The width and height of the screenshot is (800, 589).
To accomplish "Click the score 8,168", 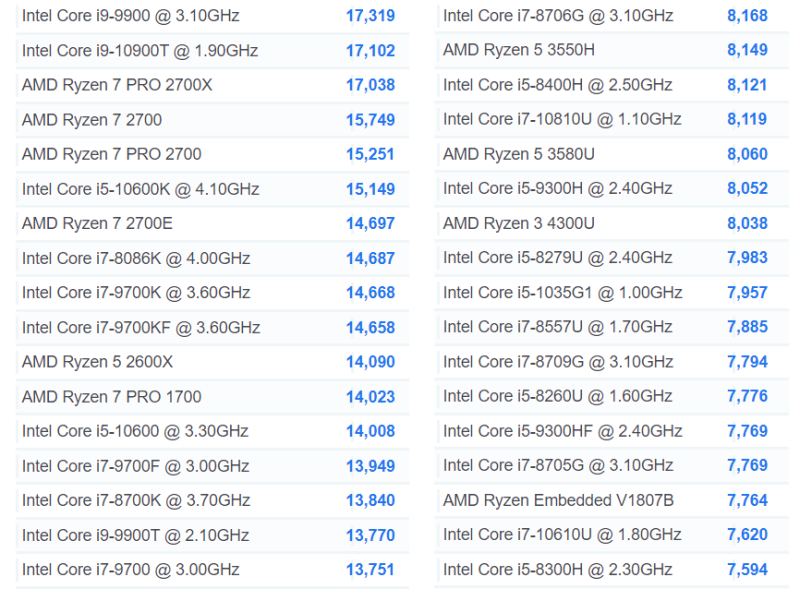I will point(747,16).
